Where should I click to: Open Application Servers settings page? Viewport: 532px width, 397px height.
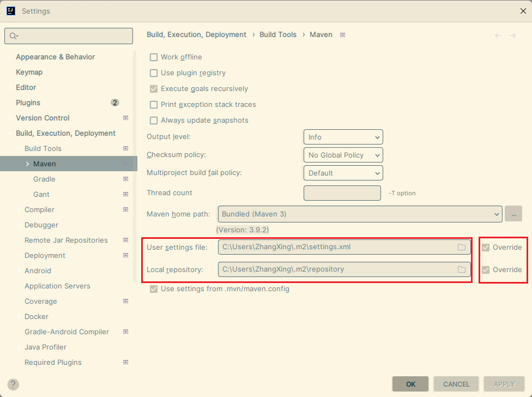point(57,286)
